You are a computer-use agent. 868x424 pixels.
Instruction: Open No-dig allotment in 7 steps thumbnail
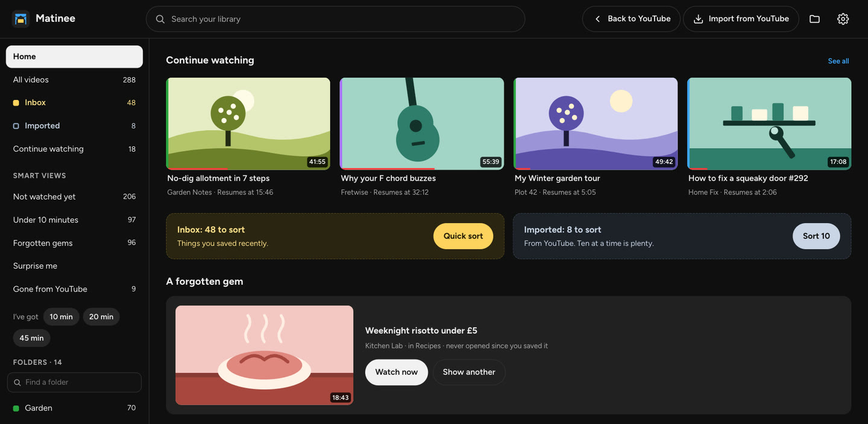coord(248,123)
